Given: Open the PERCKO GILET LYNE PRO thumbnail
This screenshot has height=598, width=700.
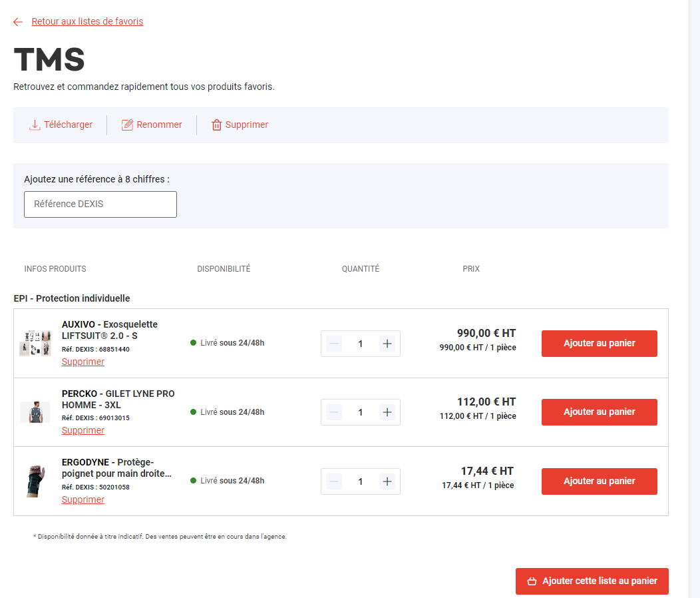Looking at the screenshot, I should tap(35, 412).
